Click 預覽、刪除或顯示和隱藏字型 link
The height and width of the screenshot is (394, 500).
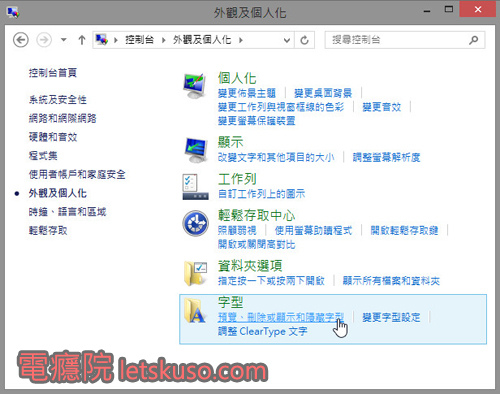[281, 317]
